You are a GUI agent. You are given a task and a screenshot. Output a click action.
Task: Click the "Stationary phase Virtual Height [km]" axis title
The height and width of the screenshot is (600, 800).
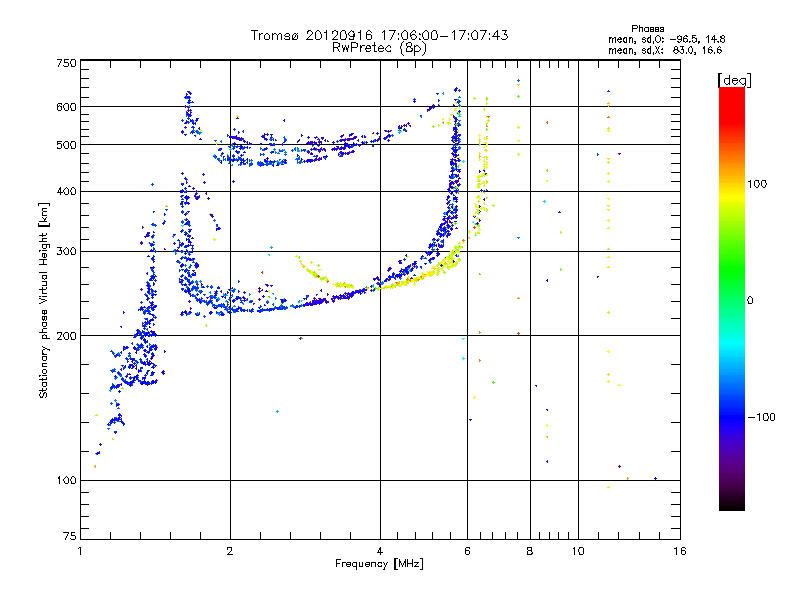click(43, 301)
